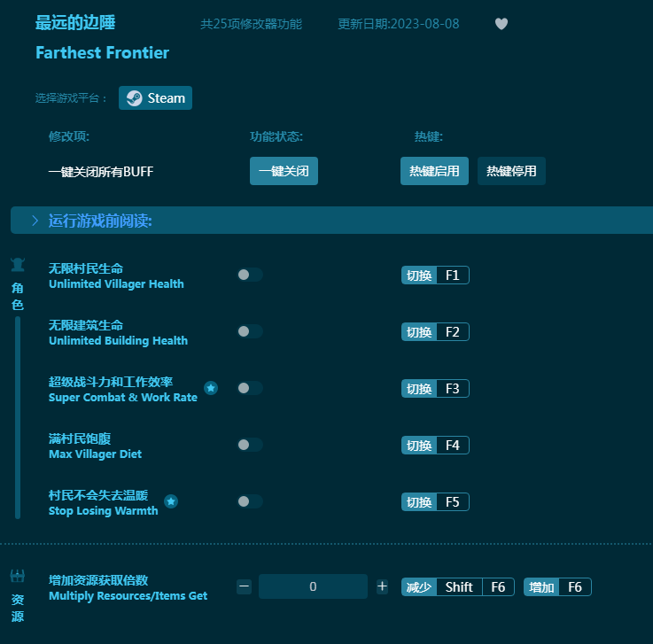Enable Stop Losing Warmth switch
The image size is (653, 644).
point(250,501)
